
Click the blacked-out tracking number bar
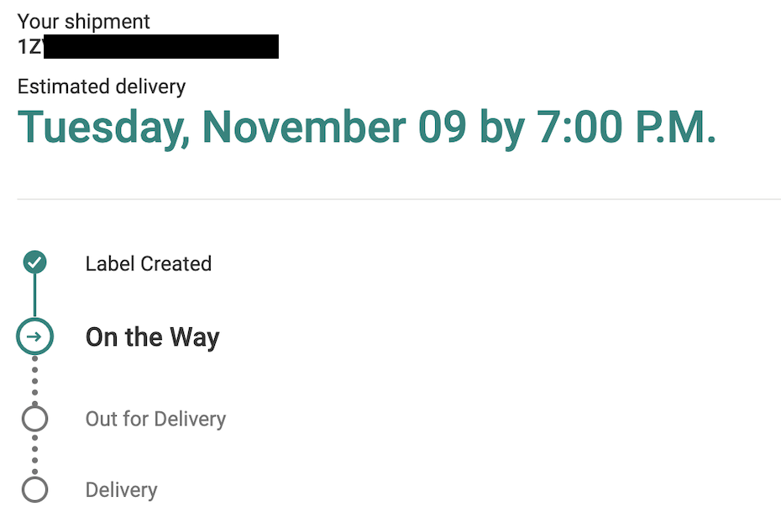160,47
